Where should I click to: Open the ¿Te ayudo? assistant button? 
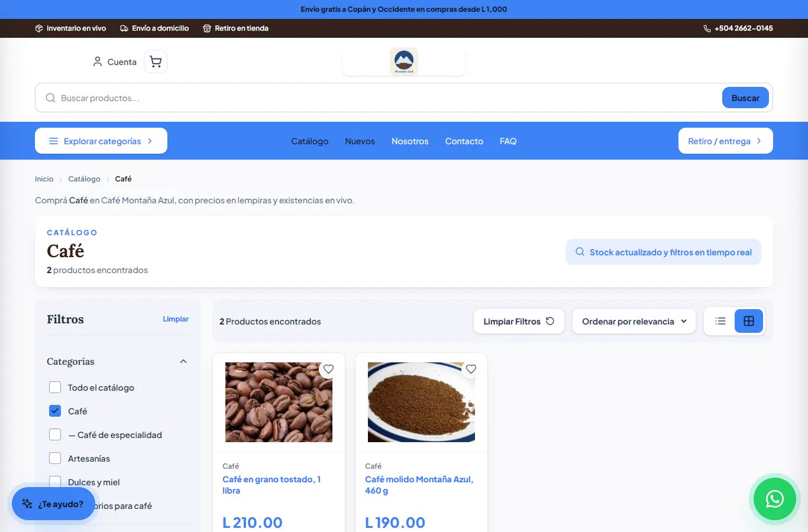tap(53, 504)
